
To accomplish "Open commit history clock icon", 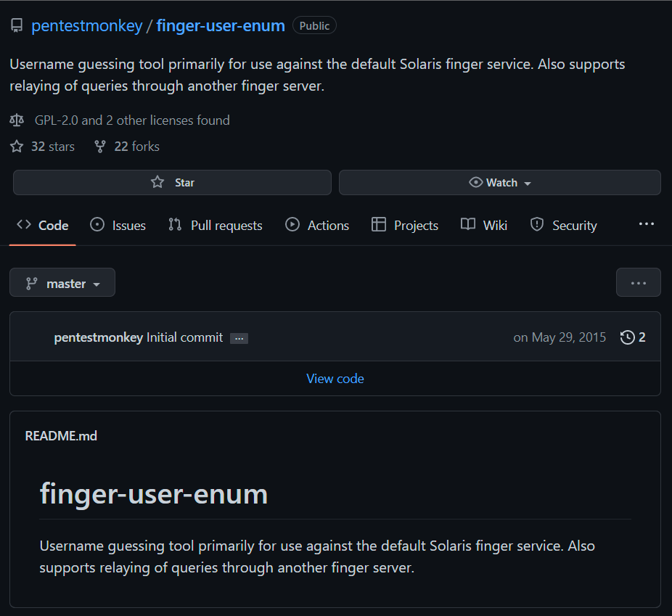I will coord(628,337).
